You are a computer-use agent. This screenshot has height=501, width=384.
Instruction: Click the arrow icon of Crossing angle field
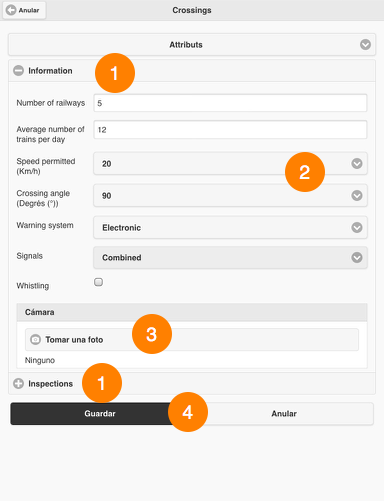pyautogui.click(x=357, y=195)
